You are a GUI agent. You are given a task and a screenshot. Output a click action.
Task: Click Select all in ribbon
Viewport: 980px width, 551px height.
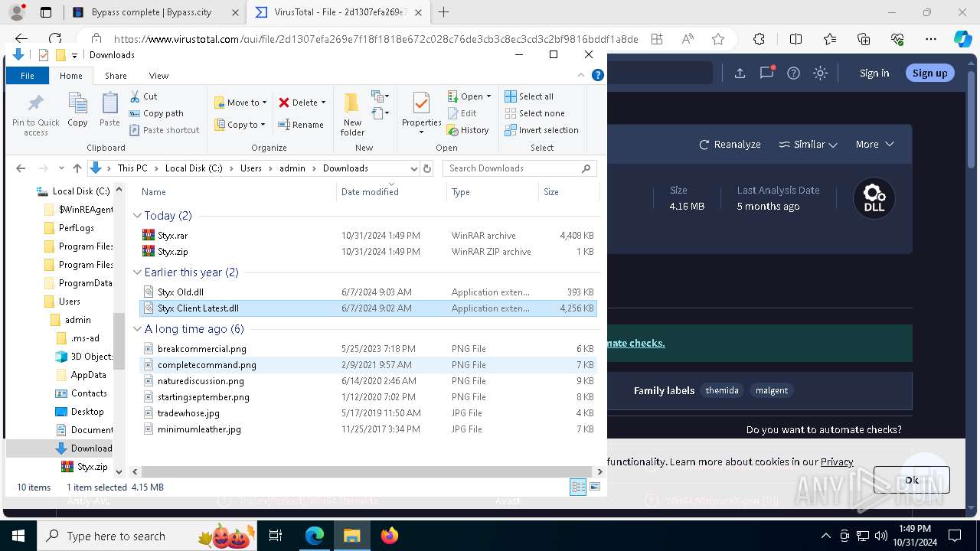pos(529,96)
